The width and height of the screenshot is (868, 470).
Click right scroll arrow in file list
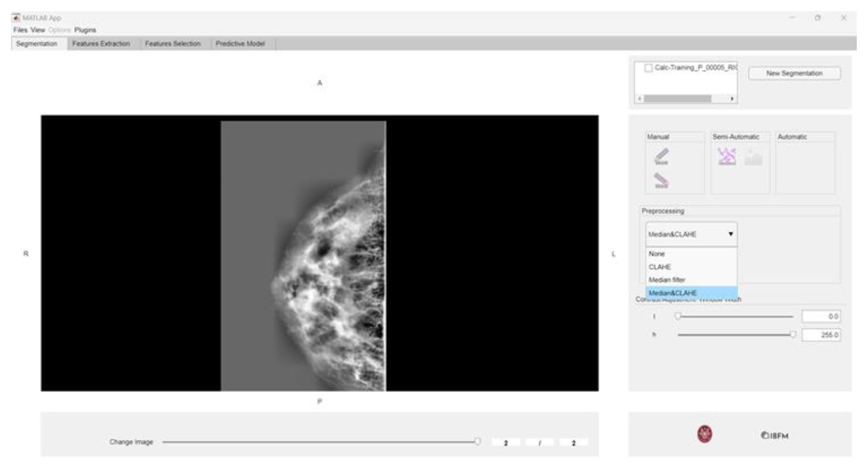(732, 99)
